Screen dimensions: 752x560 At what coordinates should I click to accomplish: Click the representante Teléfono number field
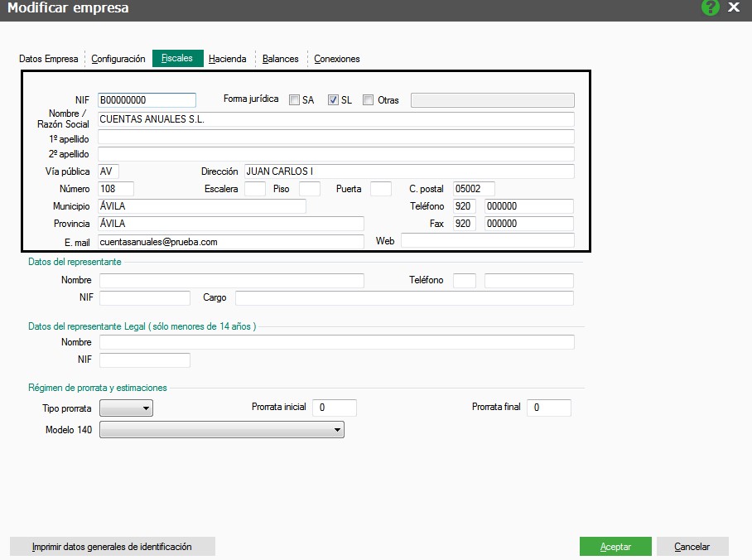pos(529,280)
